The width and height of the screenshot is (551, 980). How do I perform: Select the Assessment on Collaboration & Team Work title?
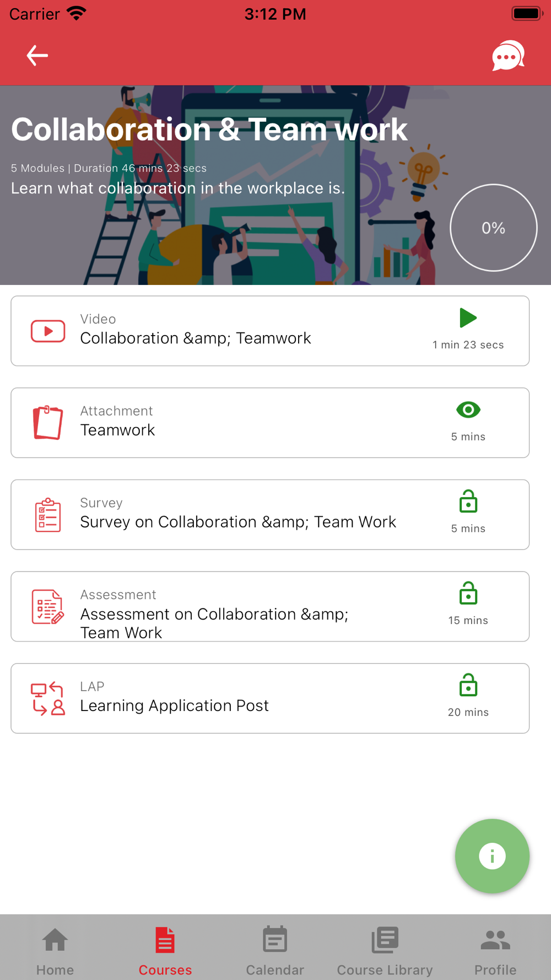pos(214,623)
